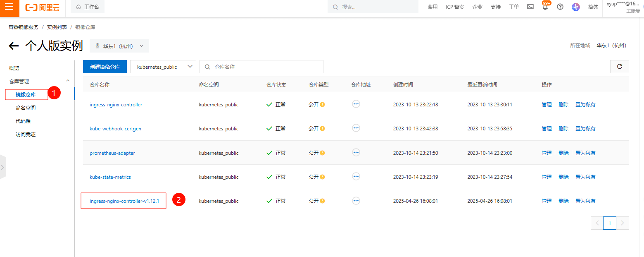Open the 华东1（杭州） region selector
Screen dimensions: 644x257
119,46
